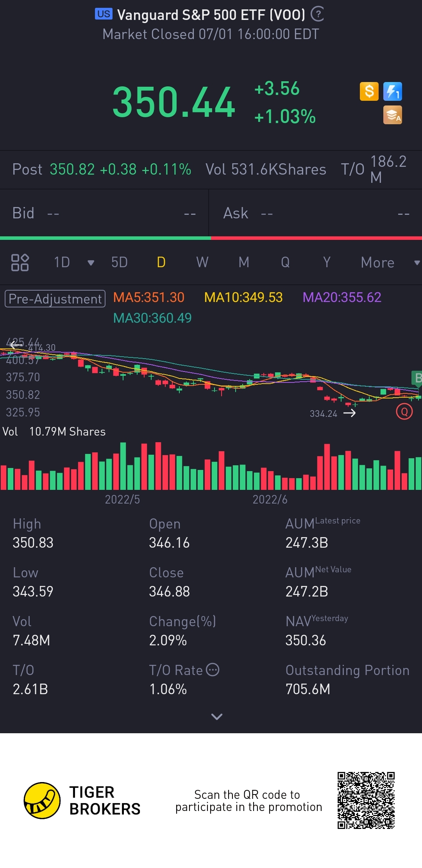Select the 1D chart tab
This screenshot has width=422, height=868.
point(62,263)
